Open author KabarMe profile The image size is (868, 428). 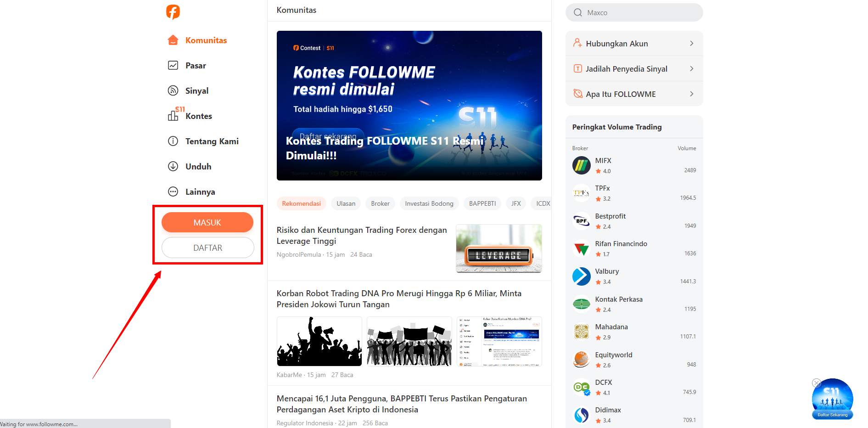pyautogui.click(x=289, y=375)
